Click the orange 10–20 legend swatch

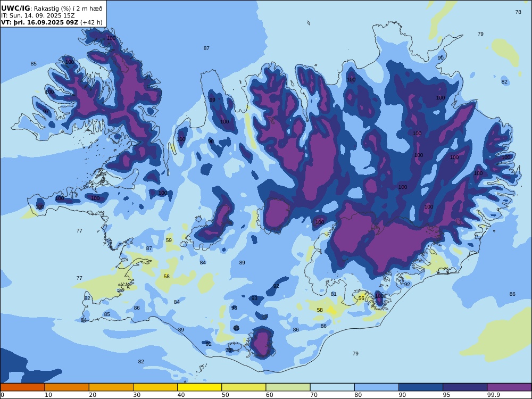click(x=67, y=387)
